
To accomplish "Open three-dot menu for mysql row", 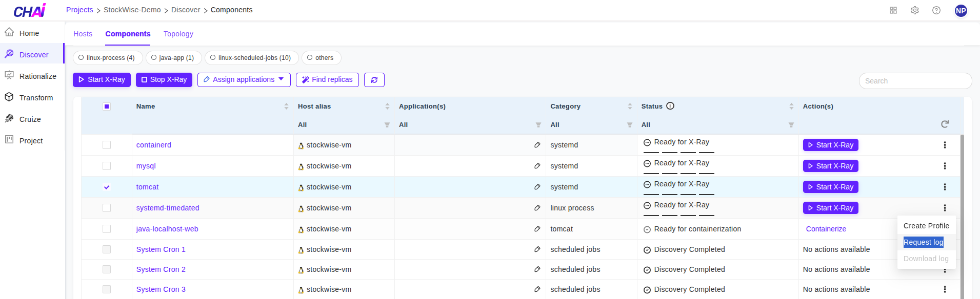I will click(x=945, y=166).
